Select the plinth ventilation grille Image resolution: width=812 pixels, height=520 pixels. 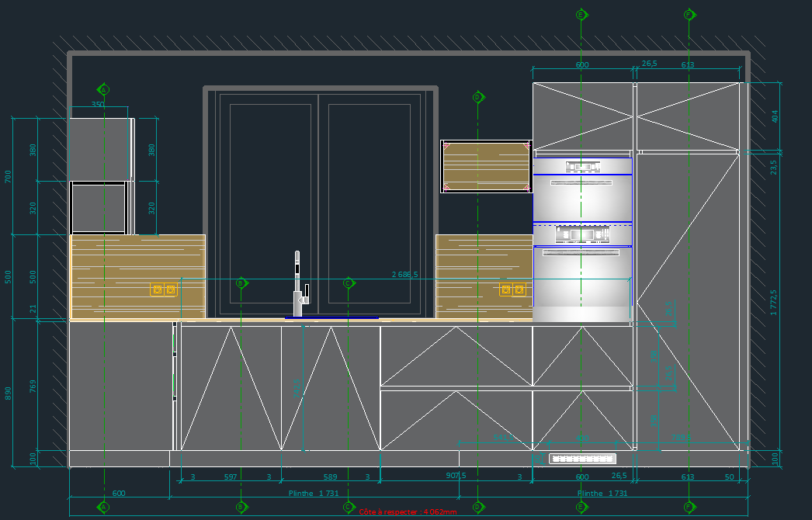pos(582,459)
